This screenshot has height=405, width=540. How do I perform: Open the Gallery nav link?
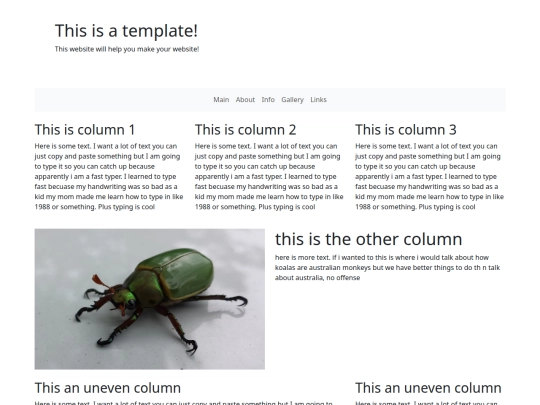point(292,100)
